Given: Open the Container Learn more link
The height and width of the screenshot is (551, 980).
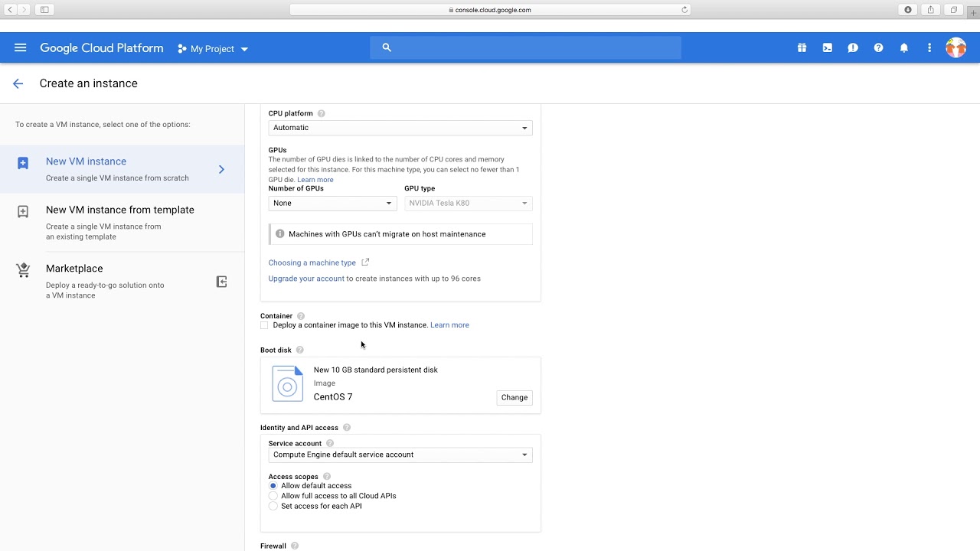Looking at the screenshot, I should (x=449, y=325).
